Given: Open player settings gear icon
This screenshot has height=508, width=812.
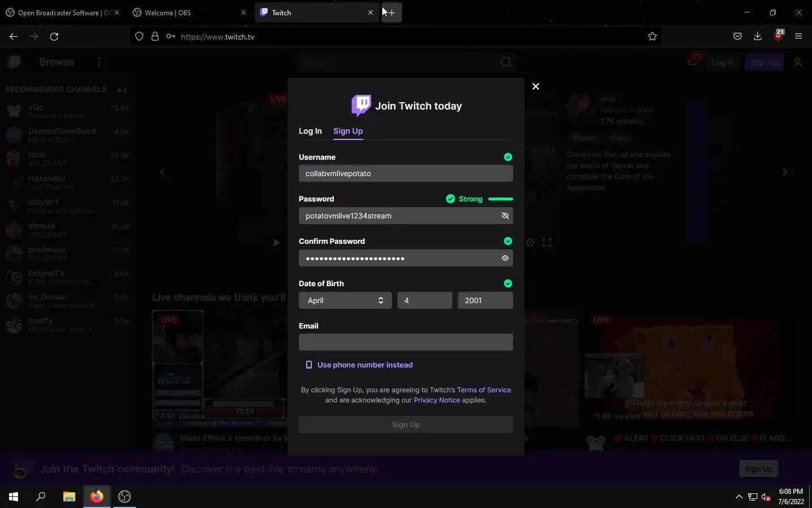Looking at the screenshot, I should pyautogui.click(x=530, y=243).
